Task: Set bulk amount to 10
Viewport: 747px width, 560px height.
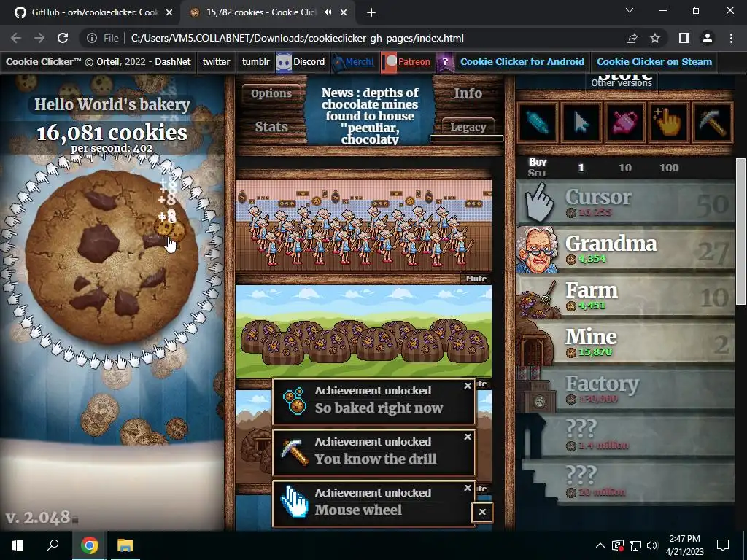Action: point(624,168)
